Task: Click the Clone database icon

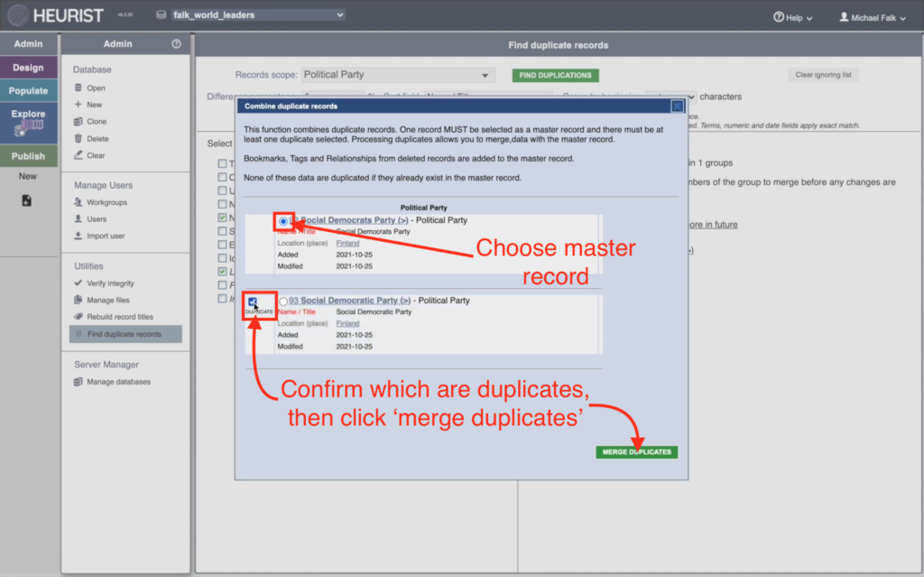Action: (78, 121)
